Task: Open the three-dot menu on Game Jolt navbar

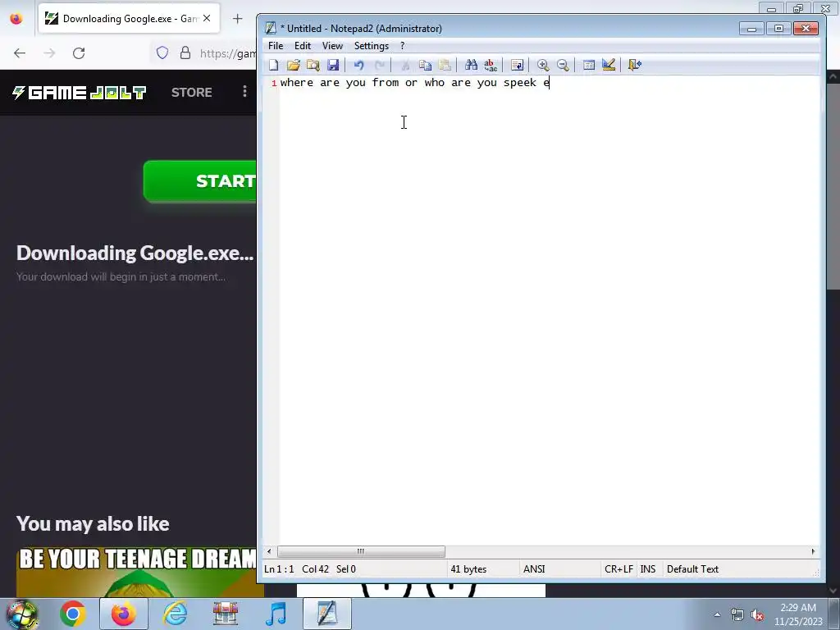Action: pyautogui.click(x=244, y=92)
